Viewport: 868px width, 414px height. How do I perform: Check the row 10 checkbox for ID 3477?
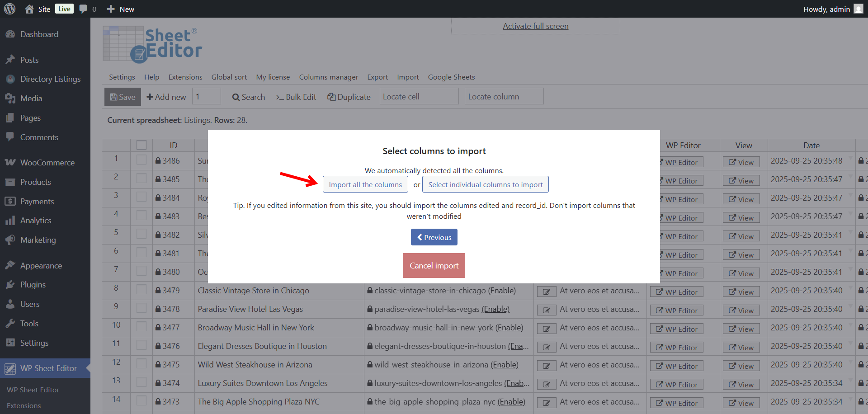[142, 327]
